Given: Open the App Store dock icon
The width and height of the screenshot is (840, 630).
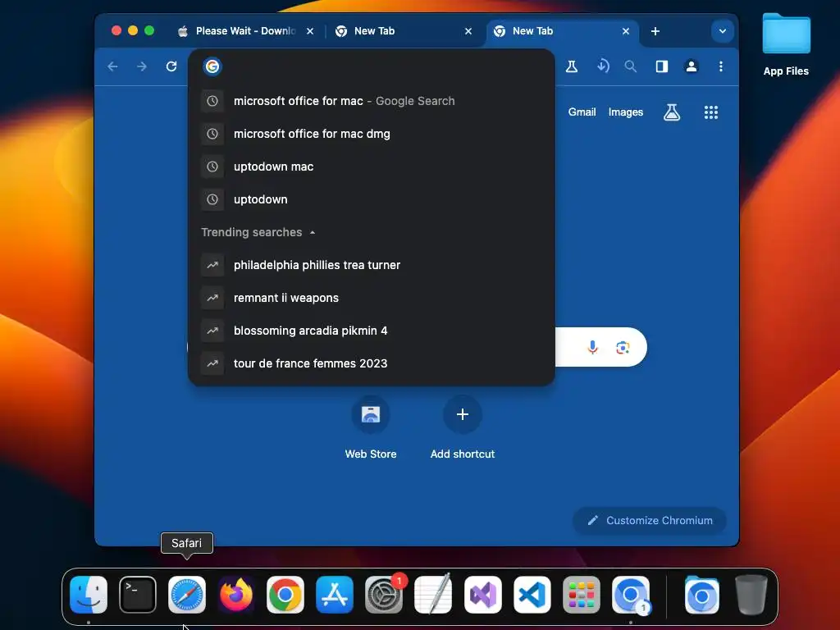Looking at the screenshot, I should click(335, 595).
